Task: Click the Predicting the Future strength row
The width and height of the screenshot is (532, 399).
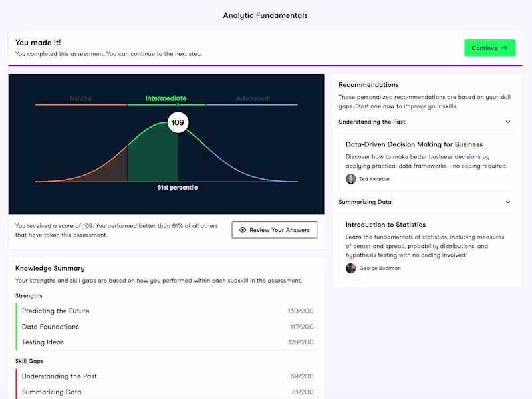Action: (x=166, y=311)
